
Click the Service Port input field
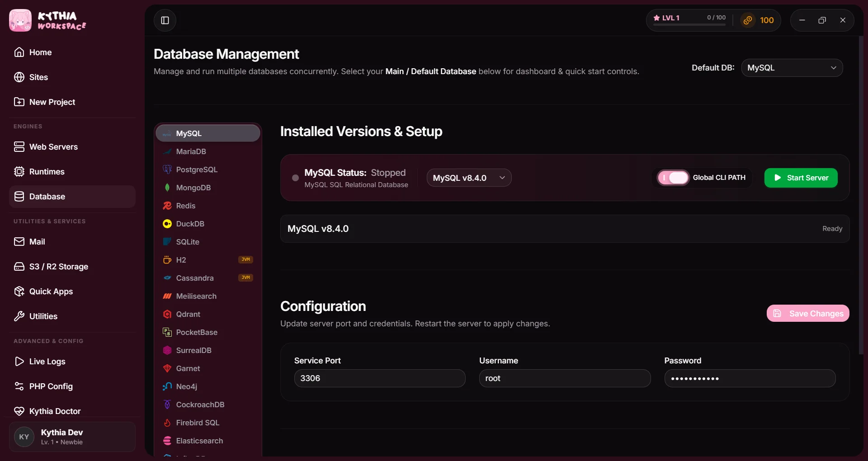(380, 378)
